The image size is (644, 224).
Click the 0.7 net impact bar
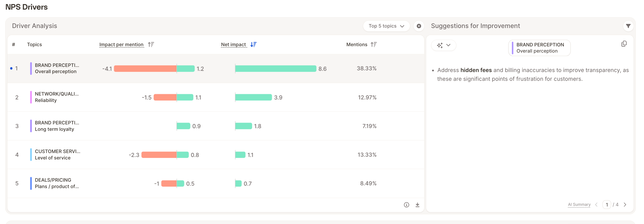click(x=238, y=184)
